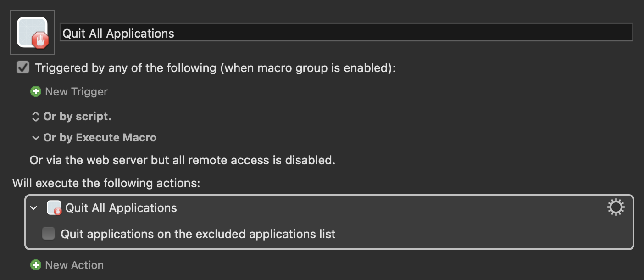
Task: Click the Triggered by any of the following label
Action: [215, 68]
